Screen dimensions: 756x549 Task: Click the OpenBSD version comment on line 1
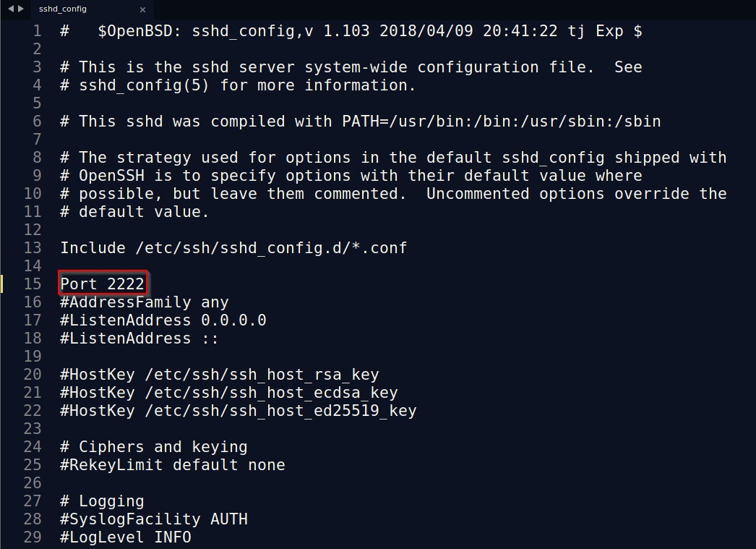tap(351, 31)
